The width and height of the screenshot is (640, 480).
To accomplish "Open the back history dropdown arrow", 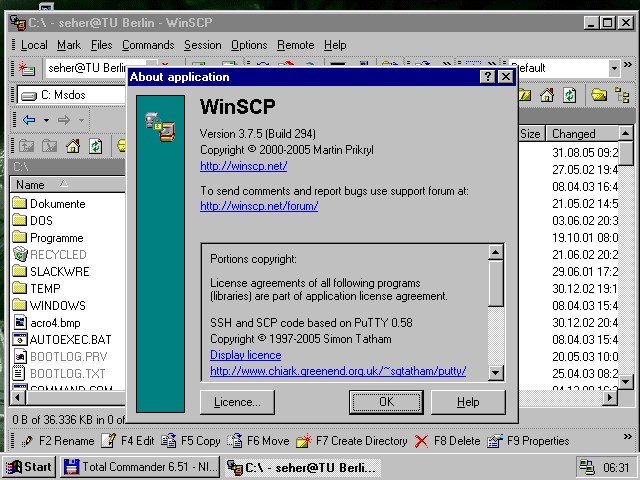I will pos(46,120).
